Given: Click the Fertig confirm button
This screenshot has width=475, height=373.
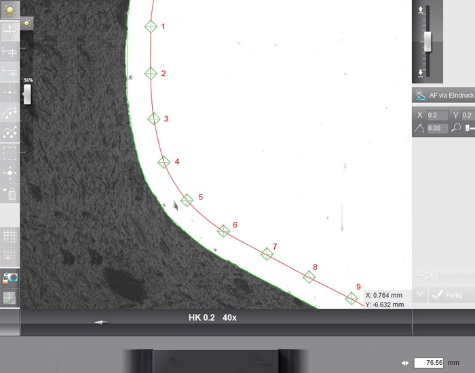Looking at the screenshot, I should [x=452, y=295].
